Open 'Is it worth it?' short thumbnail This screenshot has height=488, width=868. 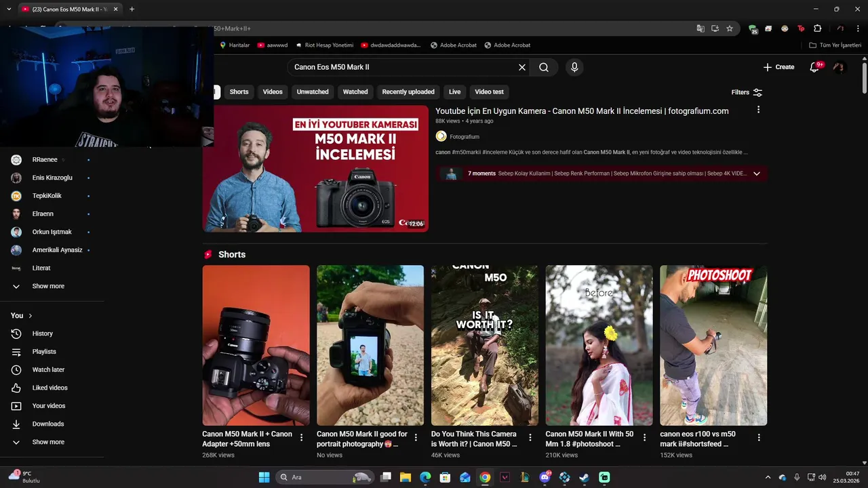click(484, 345)
